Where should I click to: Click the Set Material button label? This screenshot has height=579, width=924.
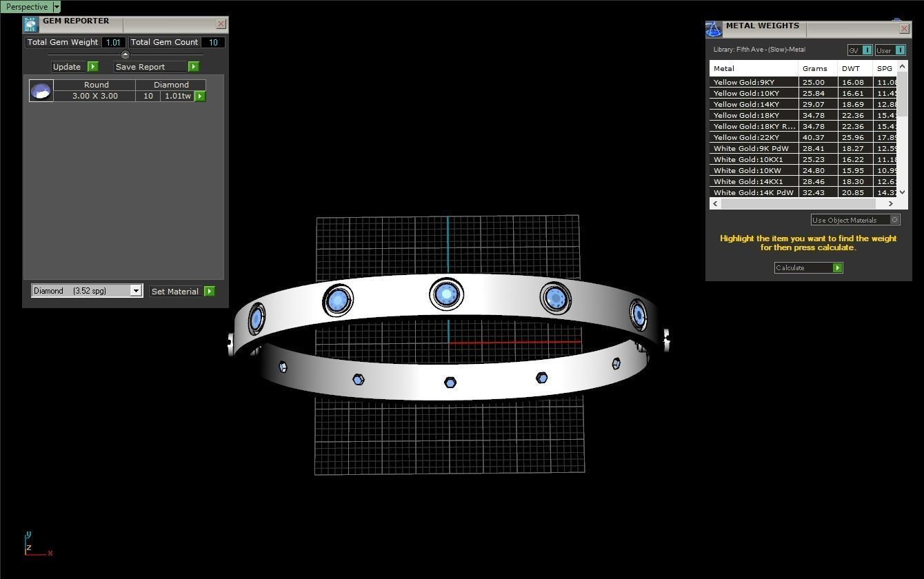[x=175, y=292]
